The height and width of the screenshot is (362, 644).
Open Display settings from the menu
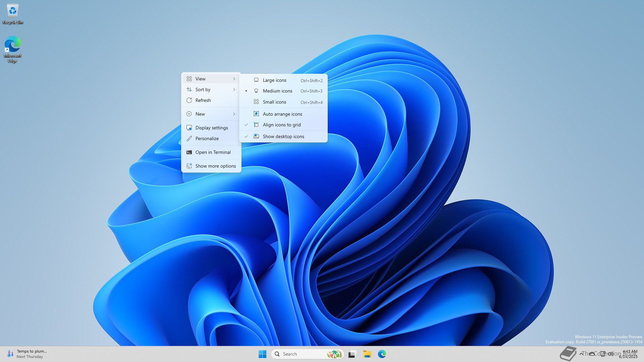click(x=211, y=128)
